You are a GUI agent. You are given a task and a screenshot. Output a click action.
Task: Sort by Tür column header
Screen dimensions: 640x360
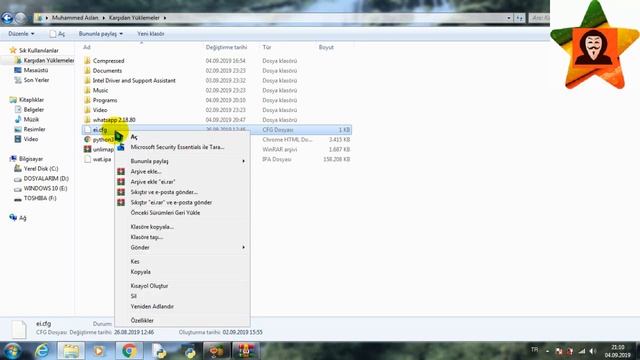(267, 47)
